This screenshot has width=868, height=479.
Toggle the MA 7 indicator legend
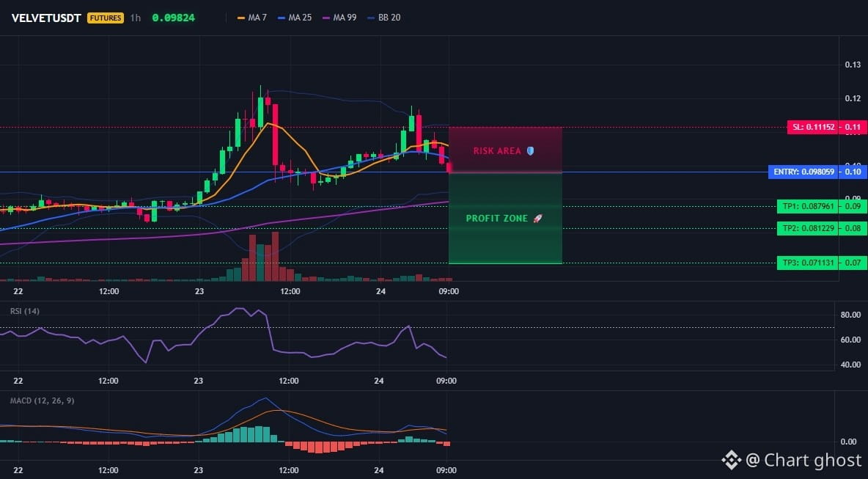(x=252, y=18)
